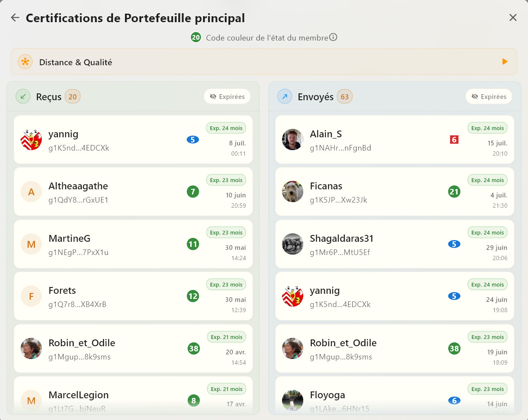Open Altheaagathe received certification entry
528x420 pixels.
[133, 191]
